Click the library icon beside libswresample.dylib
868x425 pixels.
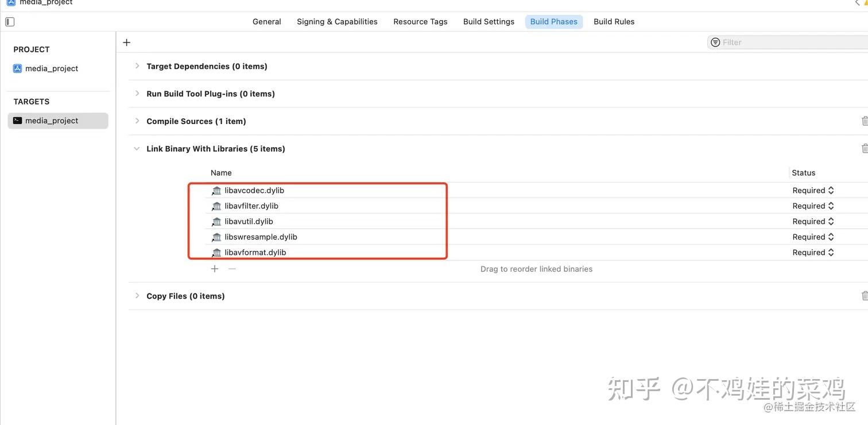[x=216, y=237]
